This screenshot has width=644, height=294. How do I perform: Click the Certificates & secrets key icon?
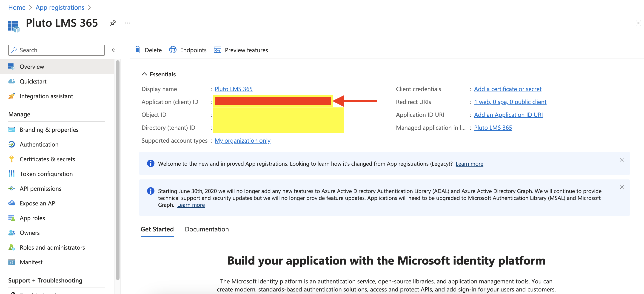tap(11, 159)
